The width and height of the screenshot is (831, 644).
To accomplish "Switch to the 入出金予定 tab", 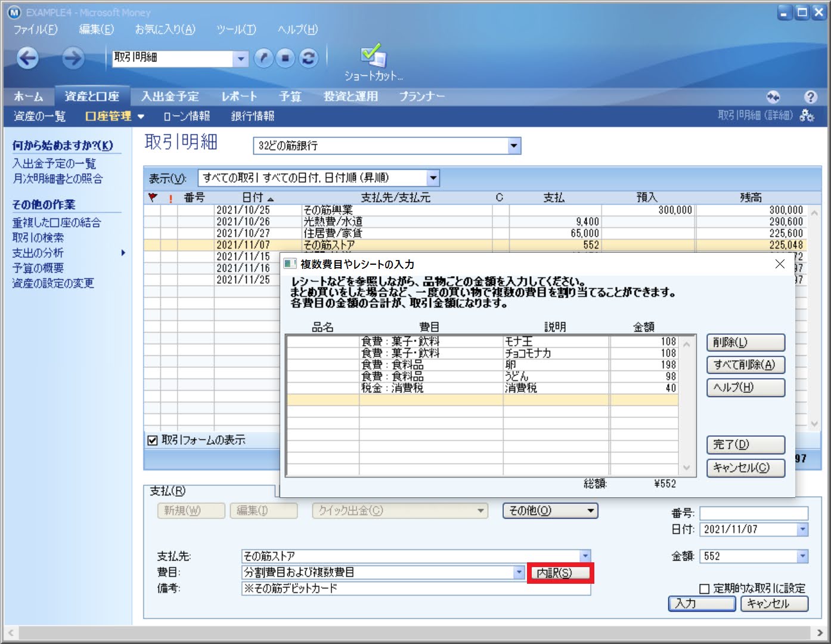I will click(x=170, y=97).
